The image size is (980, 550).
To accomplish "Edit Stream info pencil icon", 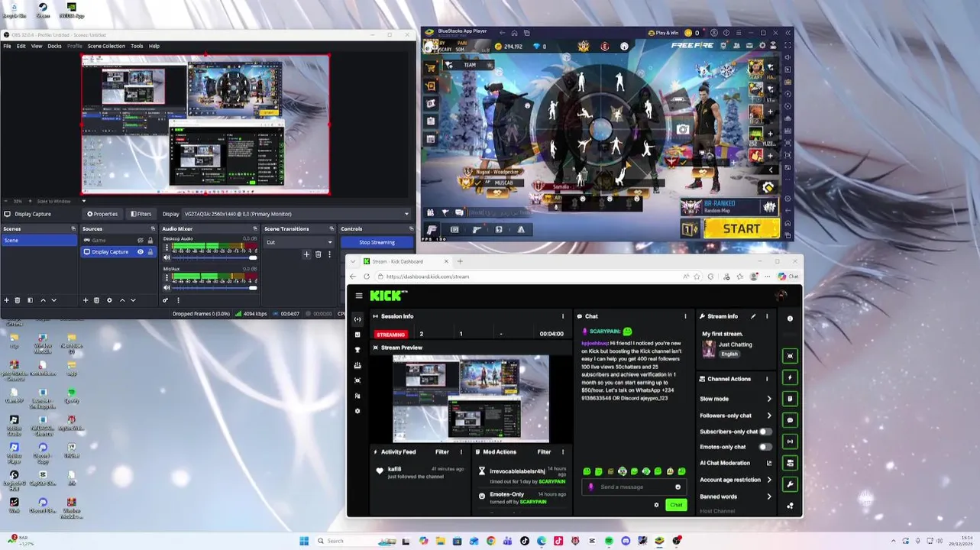I will 753,316.
